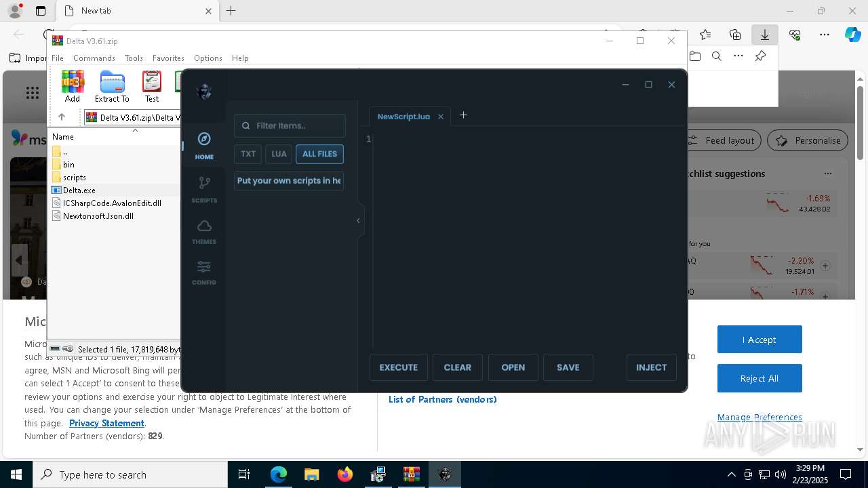Open WinRAR Options menu
868x488 pixels.
(x=208, y=58)
